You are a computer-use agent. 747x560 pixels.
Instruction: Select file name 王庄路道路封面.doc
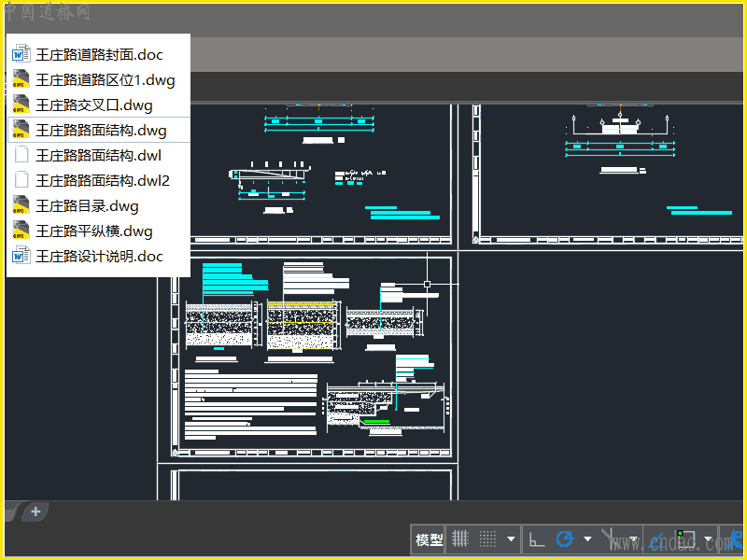pyautogui.click(x=100, y=55)
